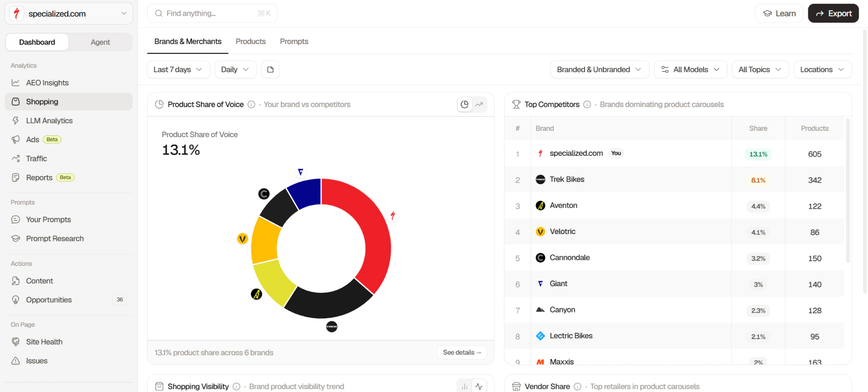This screenshot has height=392, width=868.
Task: Switch to the Agent view toggle
Action: coord(100,42)
